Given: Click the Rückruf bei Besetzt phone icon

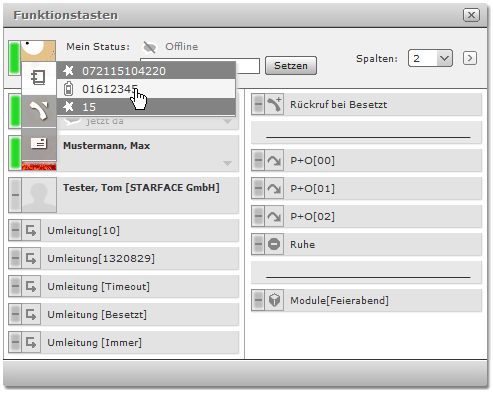Looking at the screenshot, I should tap(274, 104).
